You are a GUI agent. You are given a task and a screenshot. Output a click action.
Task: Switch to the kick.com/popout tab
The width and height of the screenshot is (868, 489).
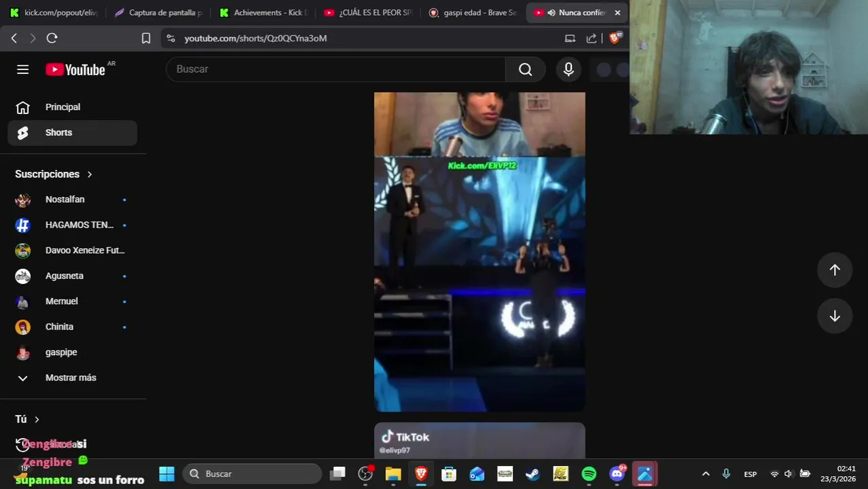[x=54, y=13]
